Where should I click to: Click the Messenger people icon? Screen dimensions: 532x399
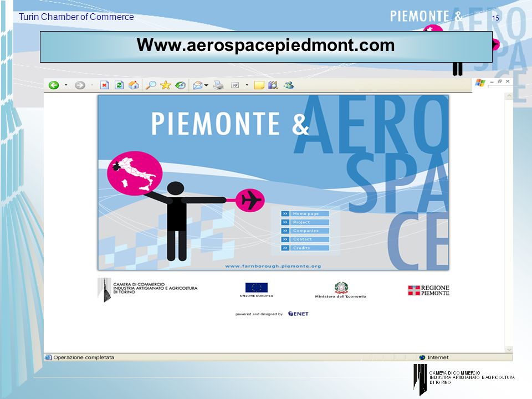[x=288, y=85]
